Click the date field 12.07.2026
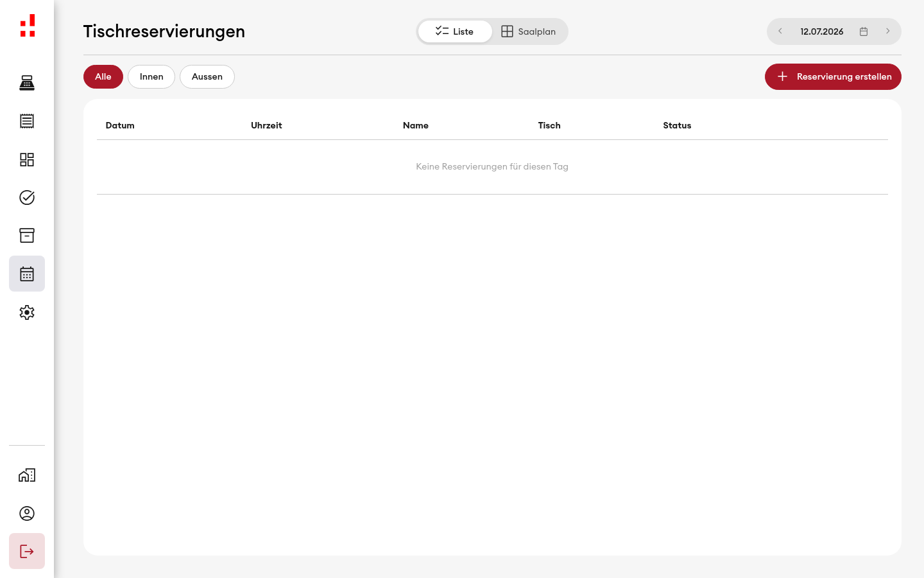 click(x=822, y=31)
